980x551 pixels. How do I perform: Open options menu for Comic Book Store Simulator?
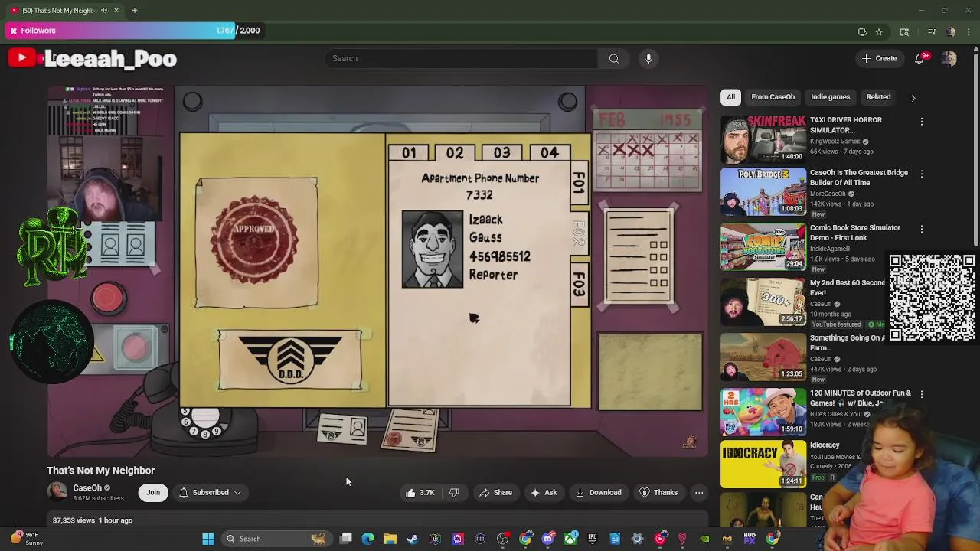click(x=922, y=229)
